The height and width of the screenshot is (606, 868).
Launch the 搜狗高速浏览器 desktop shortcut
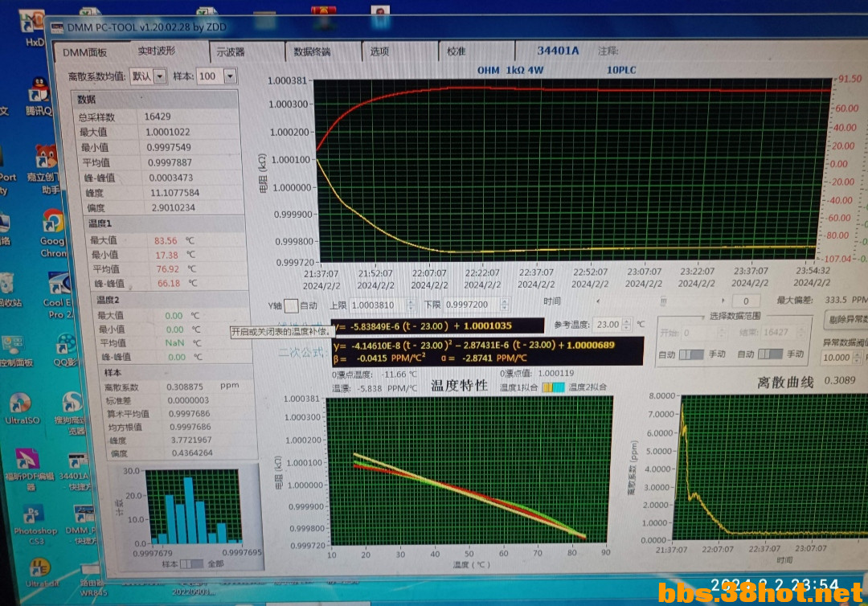70,413
